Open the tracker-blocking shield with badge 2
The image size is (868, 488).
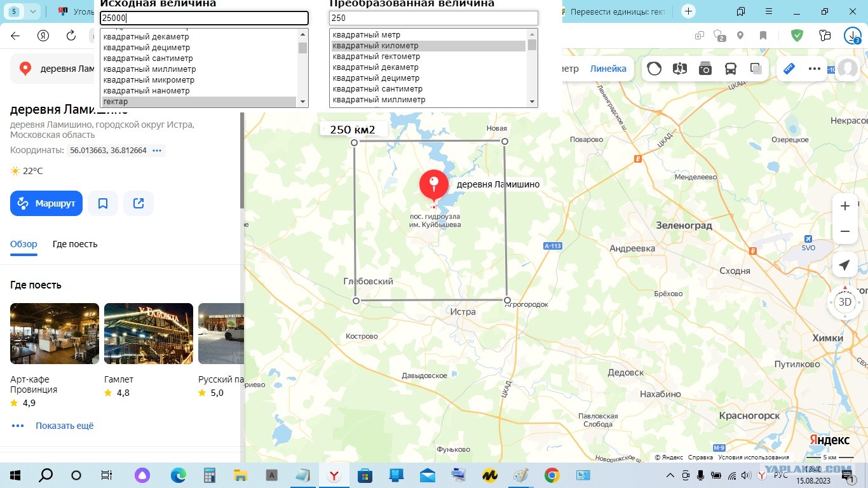719,36
